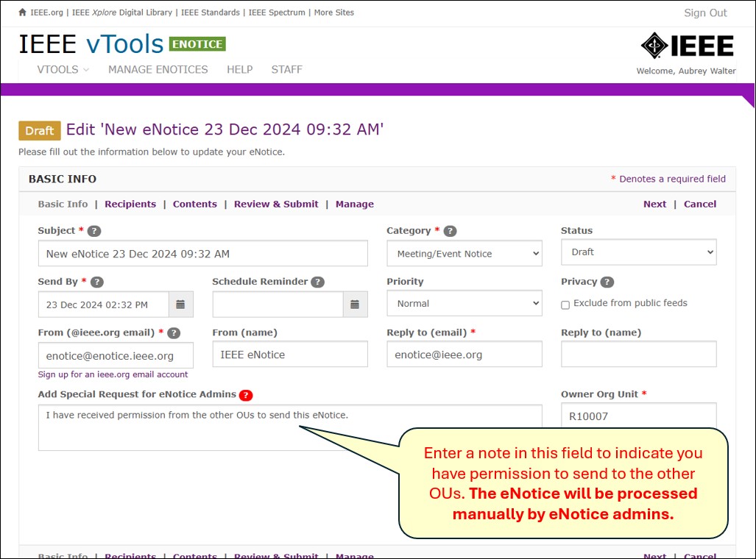The width and height of the screenshot is (756, 559).
Task: Click the green ENOTICE badge
Action: [197, 44]
